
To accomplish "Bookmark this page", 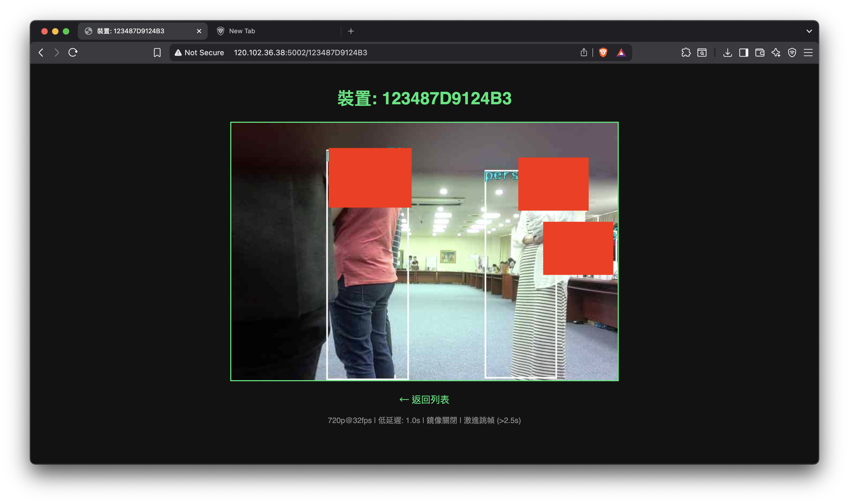I will coord(157,53).
